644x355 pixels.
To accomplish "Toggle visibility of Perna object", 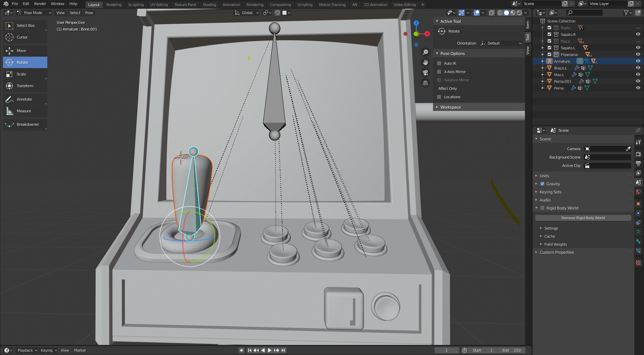I will point(638,88).
